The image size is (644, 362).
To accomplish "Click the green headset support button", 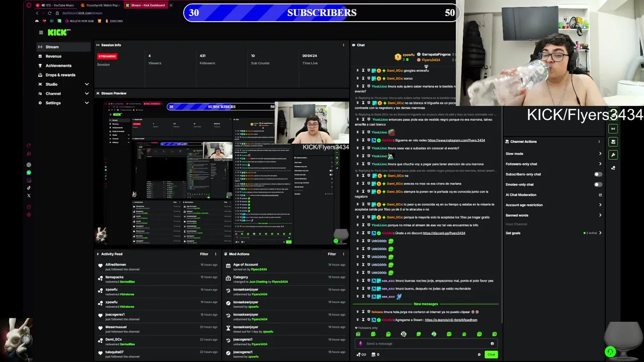I will 610,352.
